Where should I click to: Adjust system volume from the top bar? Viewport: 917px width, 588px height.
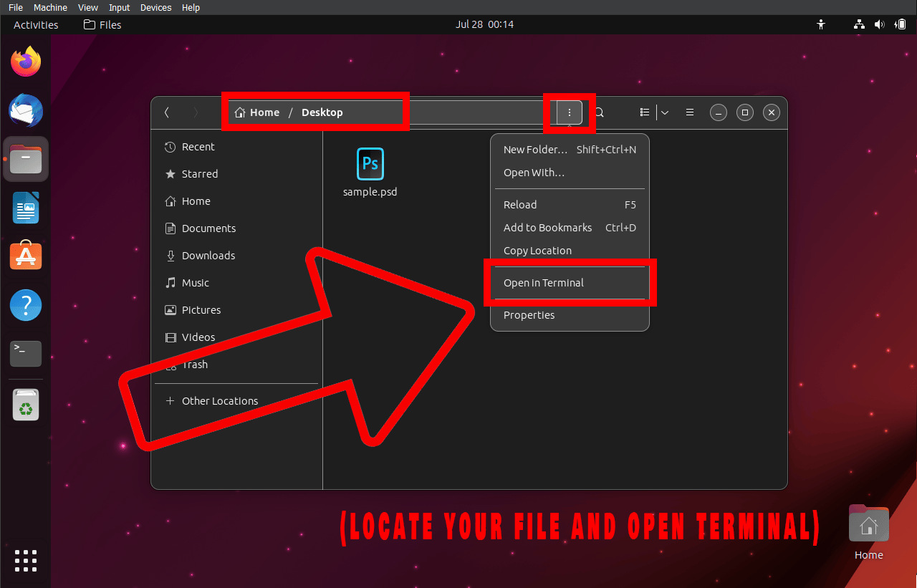coord(879,24)
